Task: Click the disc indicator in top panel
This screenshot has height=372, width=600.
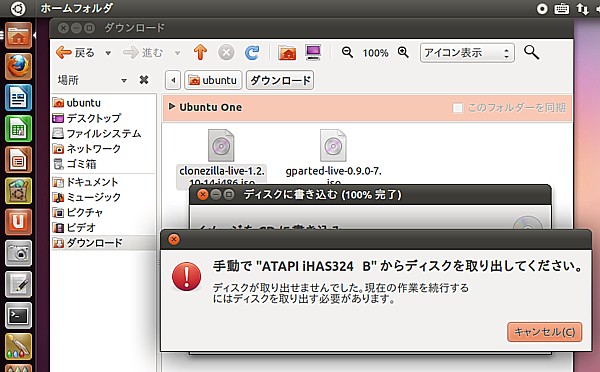Action: (x=542, y=8)
